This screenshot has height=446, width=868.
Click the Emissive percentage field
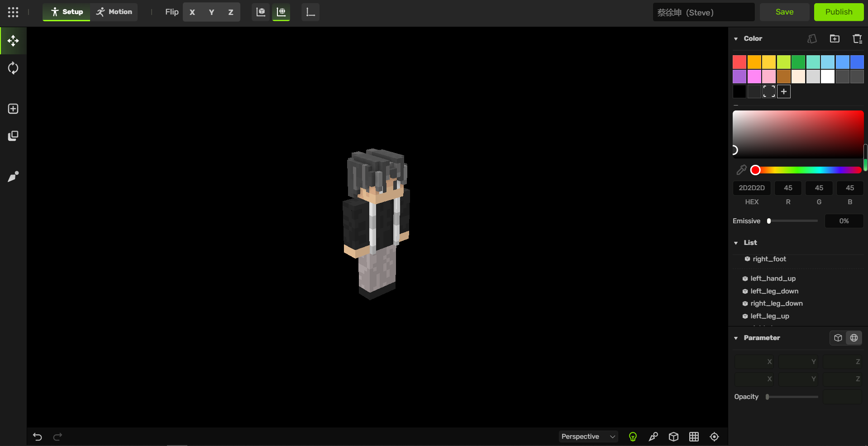[844, 221]
